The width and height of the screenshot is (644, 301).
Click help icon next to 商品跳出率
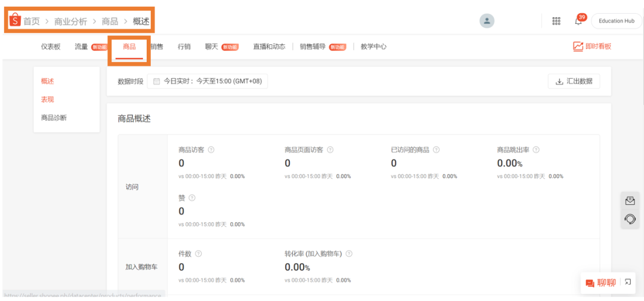535,150
